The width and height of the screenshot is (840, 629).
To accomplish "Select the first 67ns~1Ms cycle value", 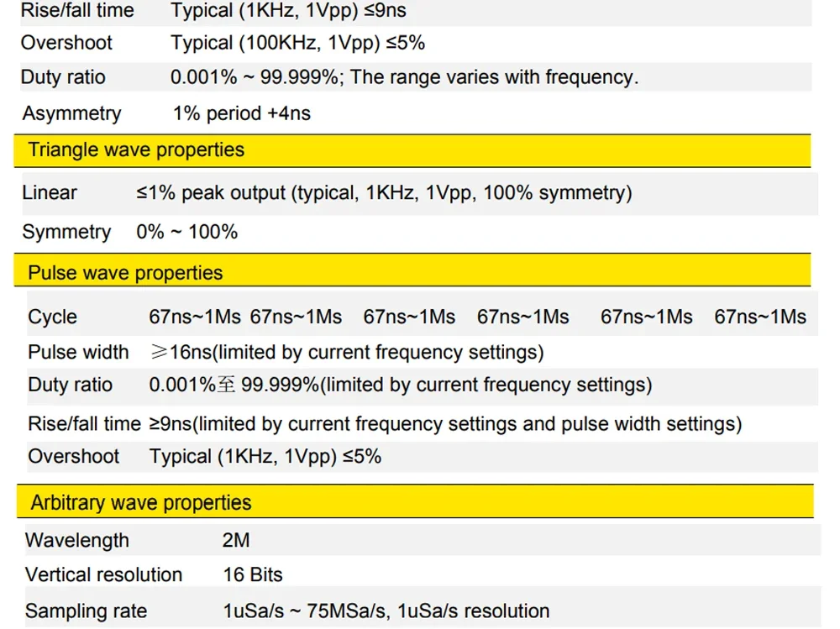I will [195, 317].
